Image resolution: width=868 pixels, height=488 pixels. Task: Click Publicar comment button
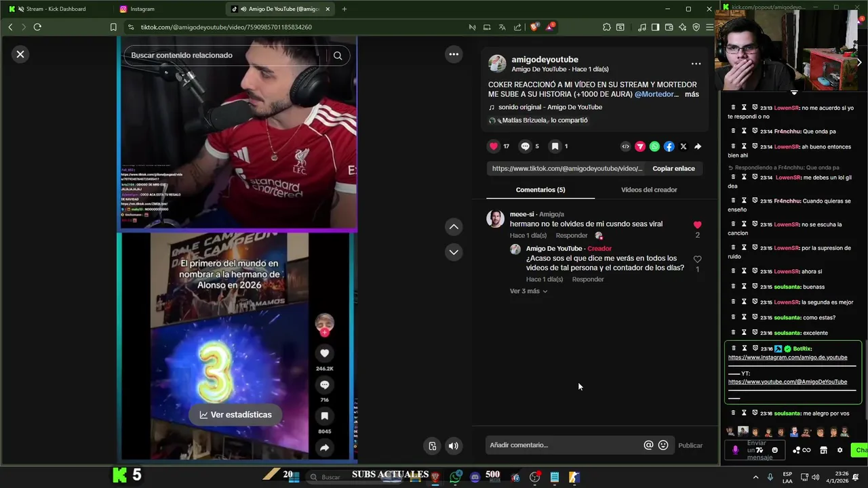[x=690, y=445]
